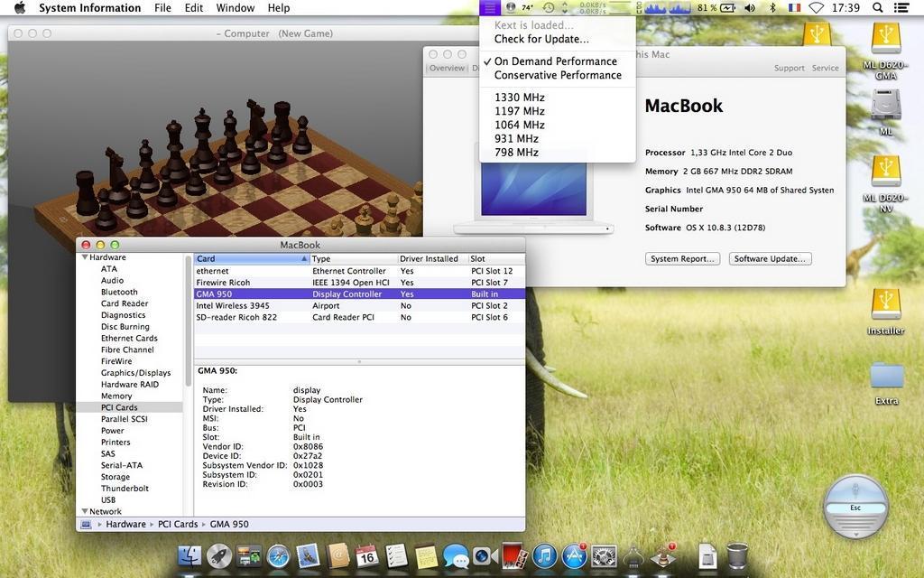Open the Trash in the dock
The height and width of the screenshot is (578, 924).
(x=737, y=555)
